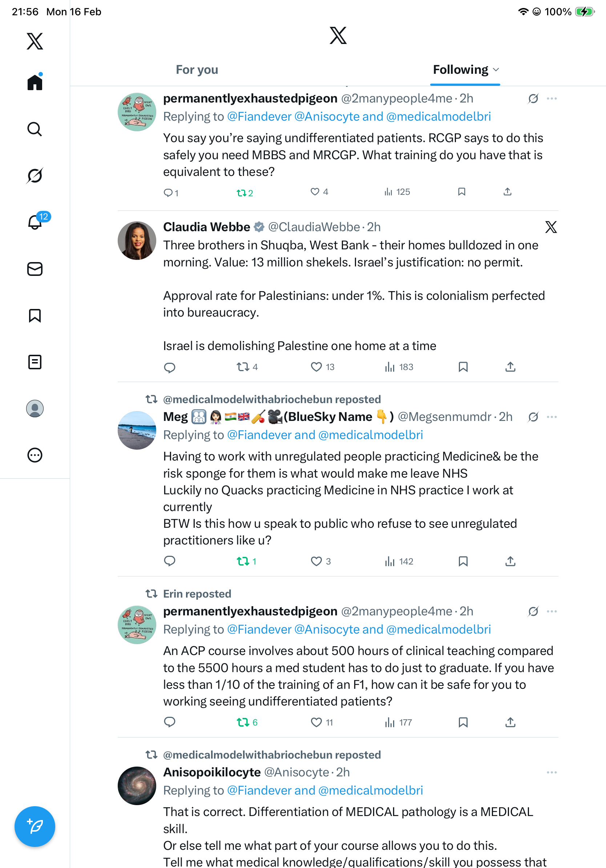The height and width of the screenshot is (868, 606).
Task: Open Bookmarks from the sidebar
Action: click(35, 316)
